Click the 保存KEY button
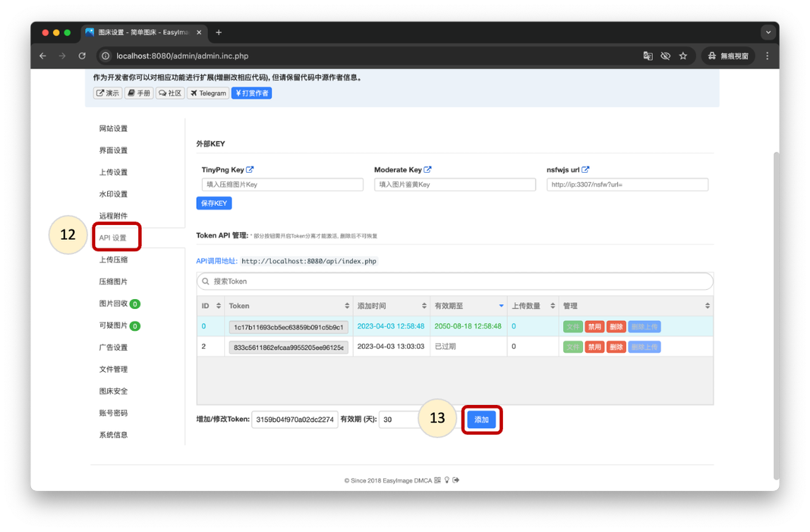The image size is (810, 532). (214, 203)
